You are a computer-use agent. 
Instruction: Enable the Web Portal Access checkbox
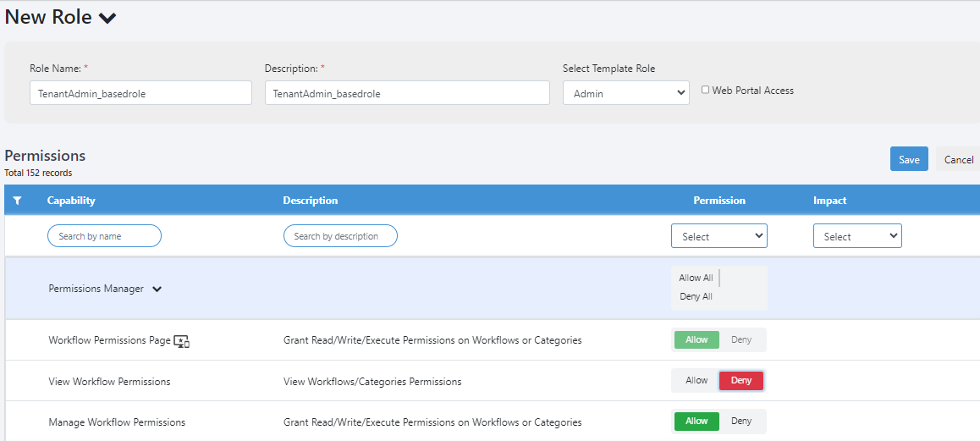click(705, 90)
